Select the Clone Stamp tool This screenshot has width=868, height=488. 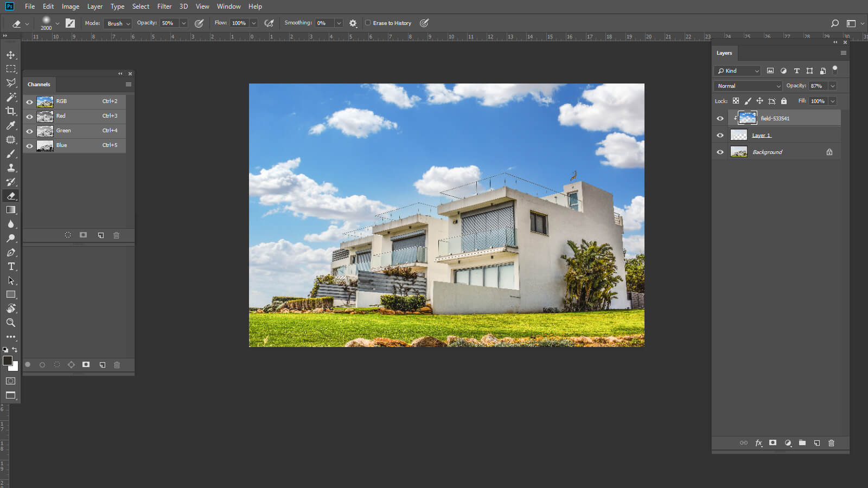click(x=11, y=168)
